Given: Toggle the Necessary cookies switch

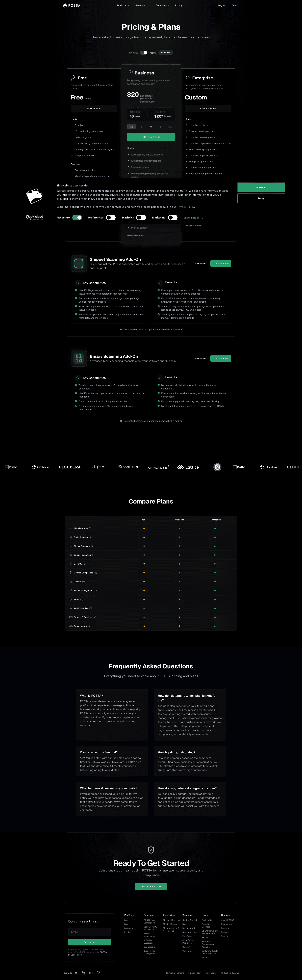Looking at the screenshot, I should (x=77, y=218).
